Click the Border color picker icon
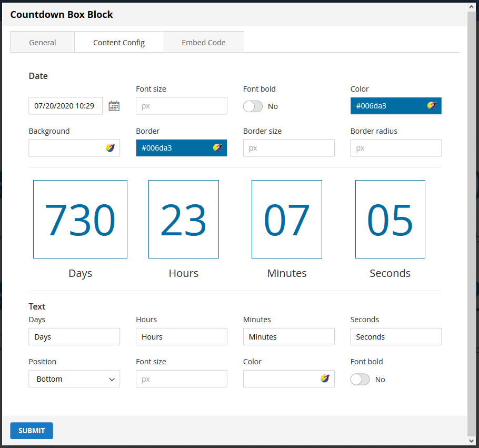This screenshot has height=448, width=479. click(x=217, y=148)
